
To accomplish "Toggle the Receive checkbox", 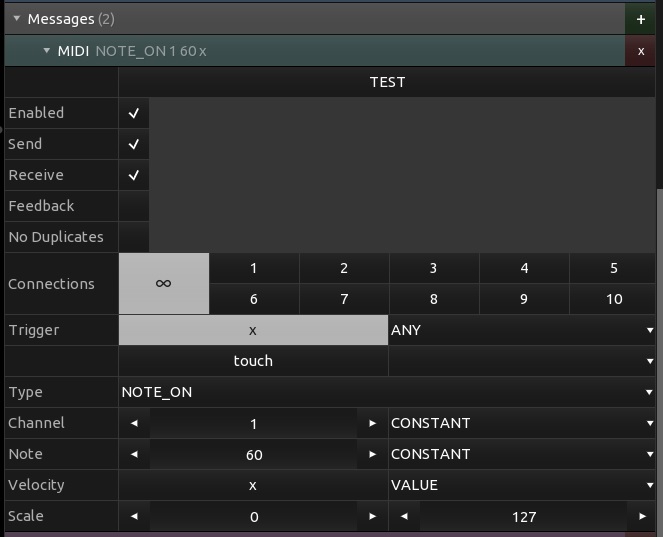I will (134, 175).
